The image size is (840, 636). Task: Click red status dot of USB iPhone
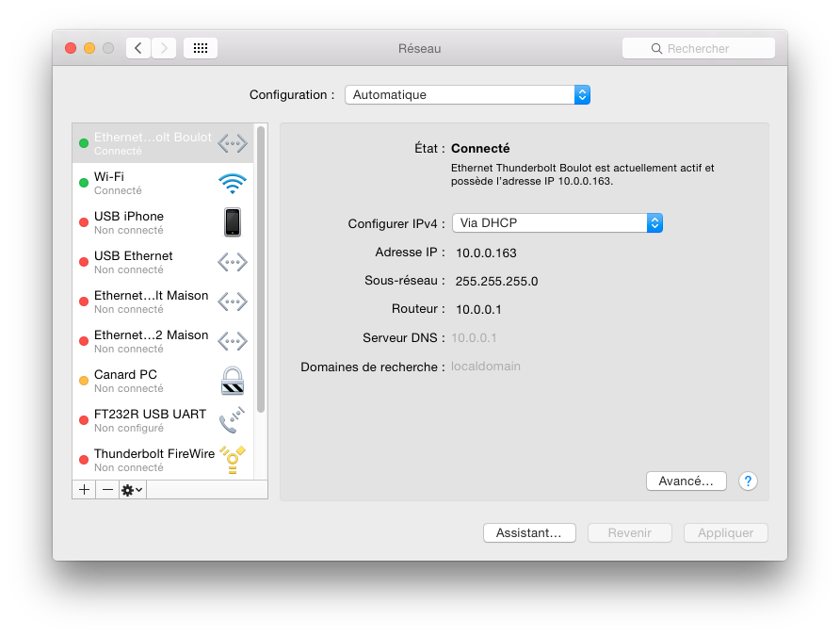pos(84,222)
